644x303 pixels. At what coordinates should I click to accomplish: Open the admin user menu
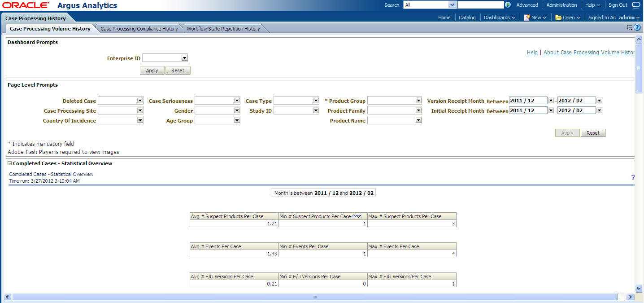[x=629, y=18]
